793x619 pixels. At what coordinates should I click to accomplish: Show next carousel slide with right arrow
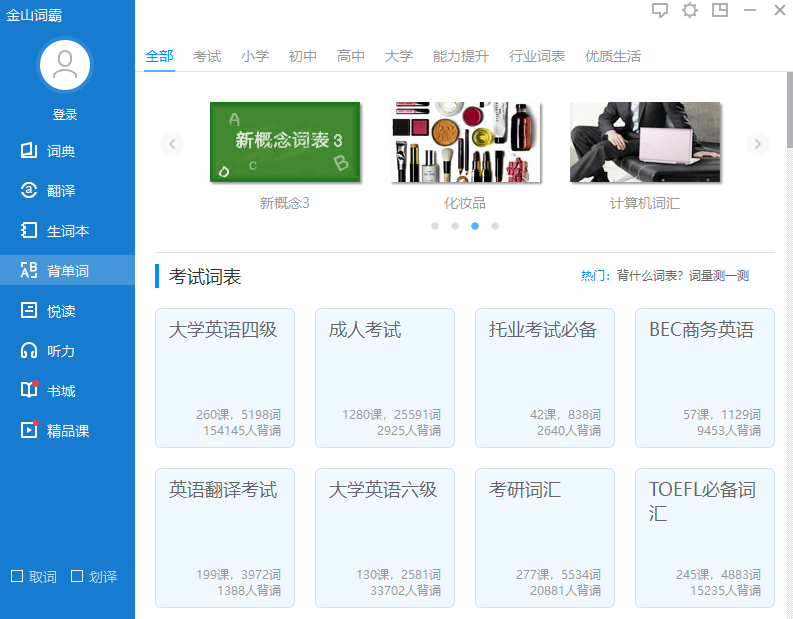[x=757, y=144]
